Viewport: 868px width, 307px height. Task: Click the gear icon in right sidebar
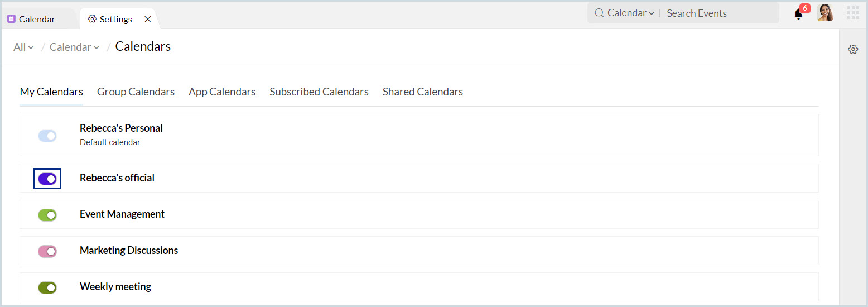853,49
